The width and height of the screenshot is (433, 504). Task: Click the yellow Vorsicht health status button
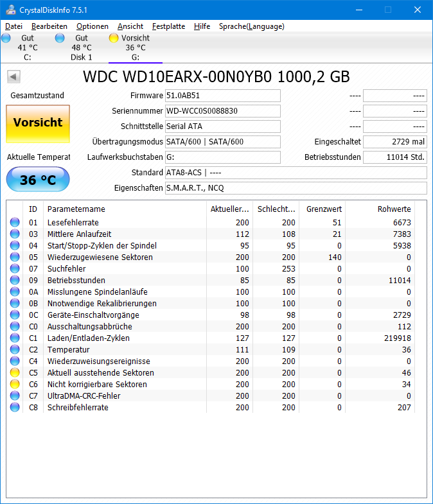[38, 124]
